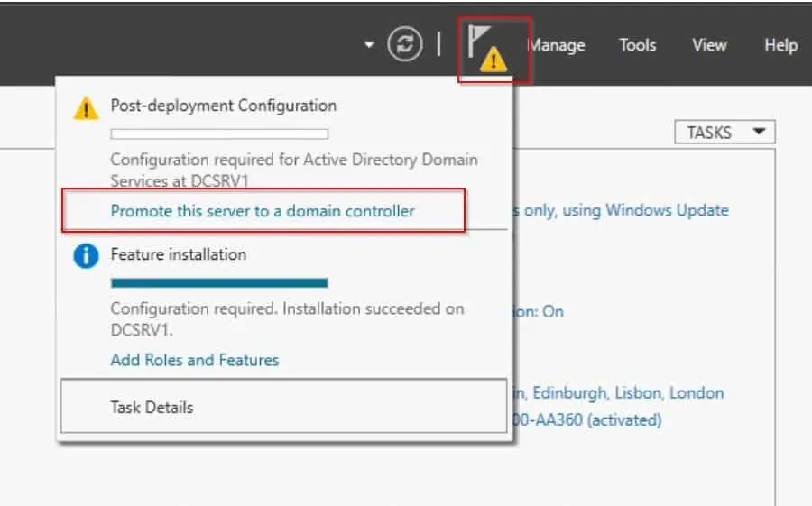Click the Post-deployment warning triangle icon
The height and width of the screenshot is (506, 812).
pyautogui.click(x=86, y=107)
